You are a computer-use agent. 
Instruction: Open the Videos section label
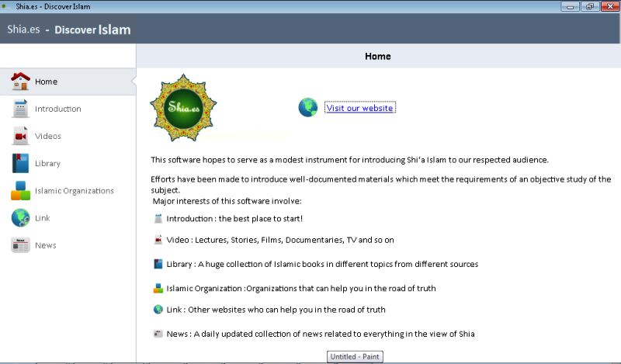pyautogui.click(x=48, y=136)
